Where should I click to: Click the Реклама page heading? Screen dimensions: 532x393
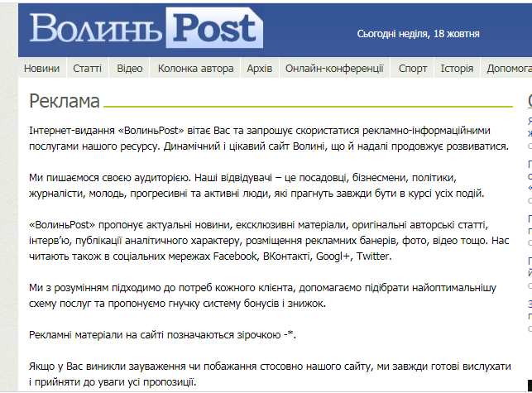coord(65,101)
